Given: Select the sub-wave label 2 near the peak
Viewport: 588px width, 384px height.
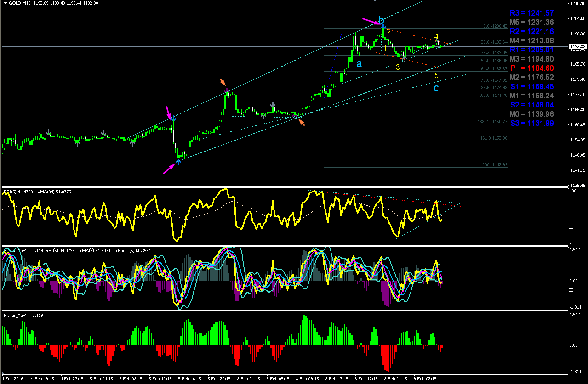Looking at the screenshot, I should [x=388, y=32].
